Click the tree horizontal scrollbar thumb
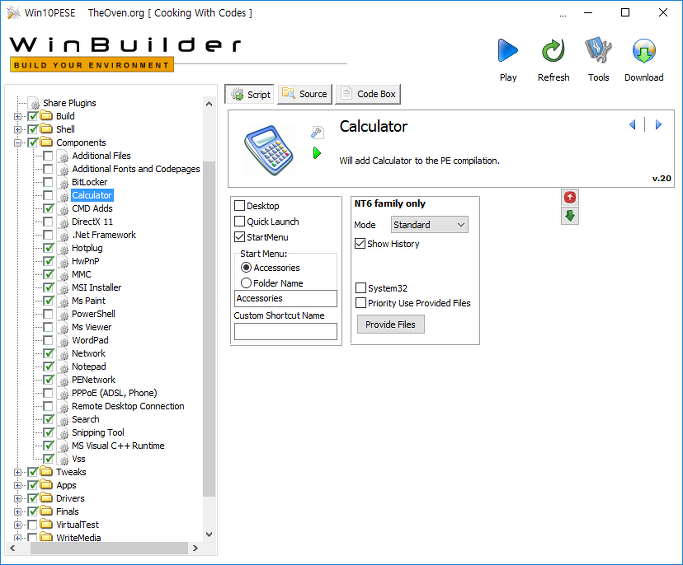 point(109,548)
